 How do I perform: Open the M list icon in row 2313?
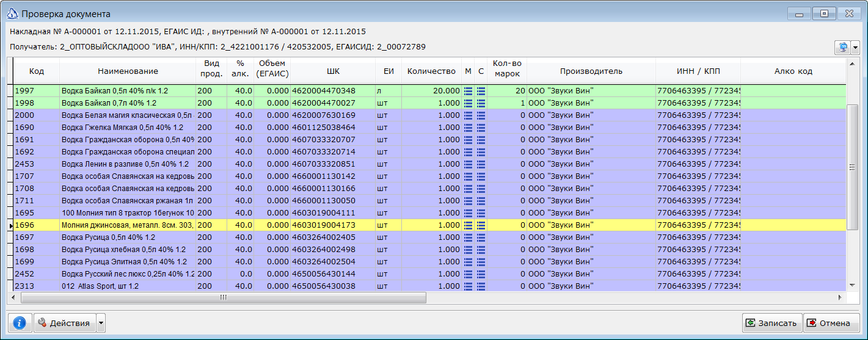[469, 286]
